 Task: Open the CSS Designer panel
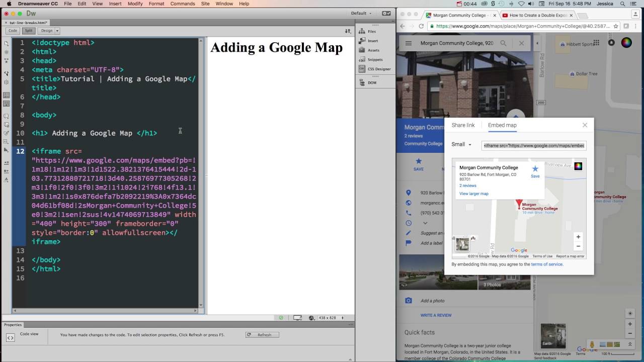[x=375, y=69]
